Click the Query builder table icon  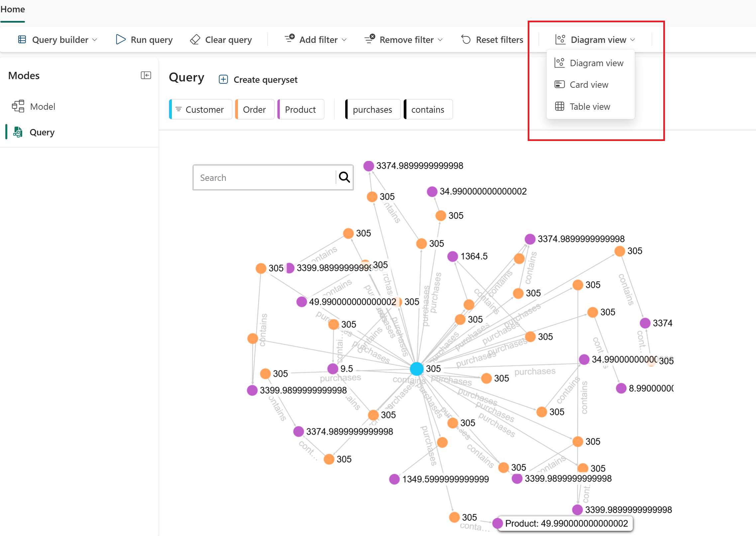coord(22,40)
